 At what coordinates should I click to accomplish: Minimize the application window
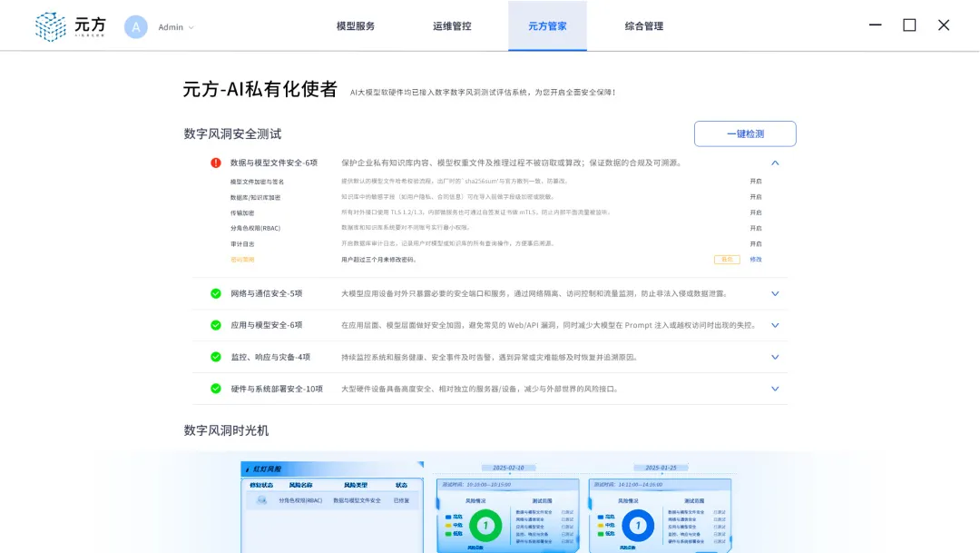875,25
